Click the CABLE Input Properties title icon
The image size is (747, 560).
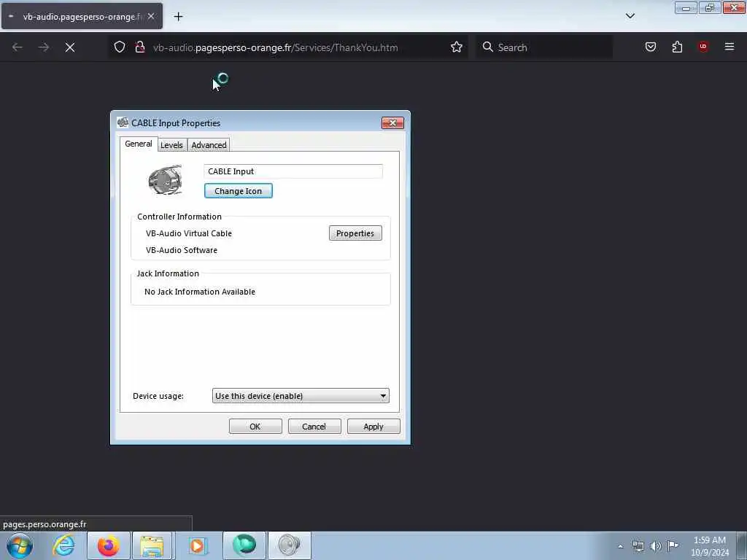pos(123,122)
